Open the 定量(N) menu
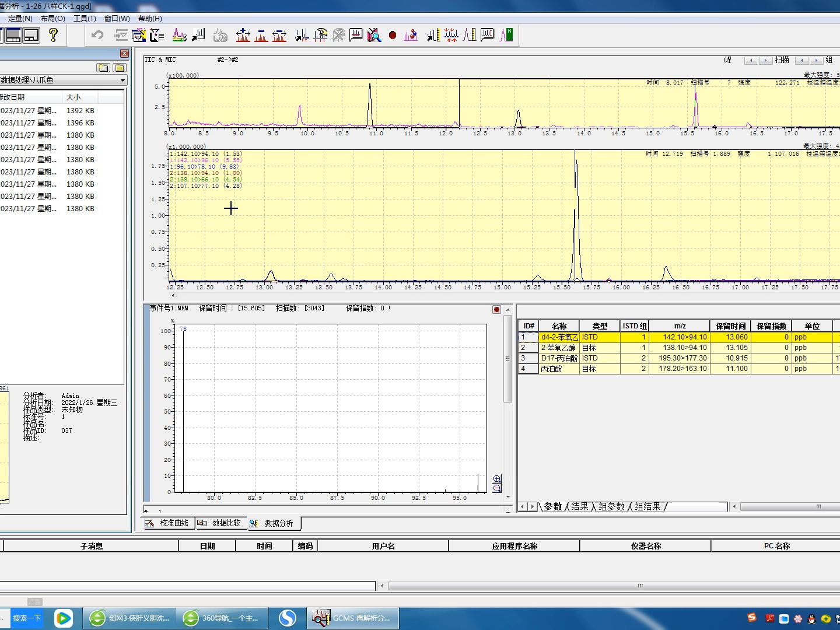The image size is (840, 630). [x=20, y=19]
